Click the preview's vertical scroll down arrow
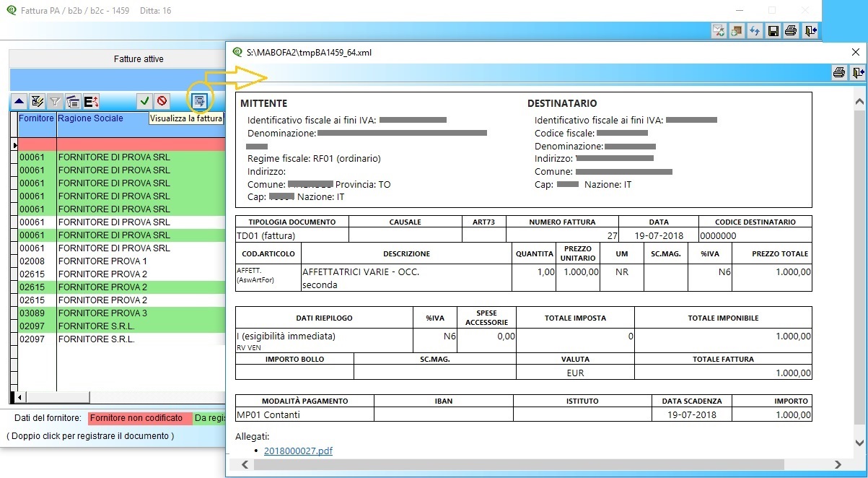 click(x=859, y=443)
